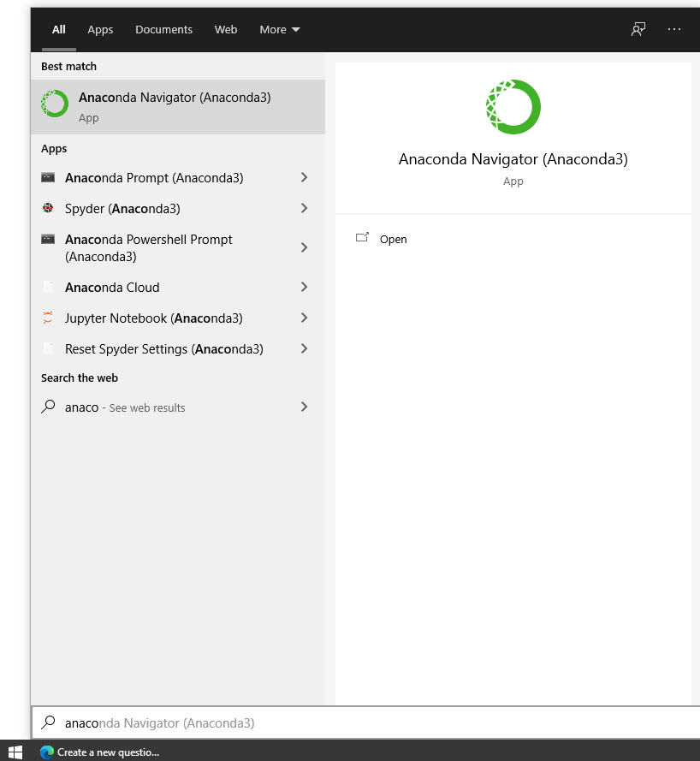Click the Reset Spyder Settings file icon
This screenshot has height=761, width=700.
(48, 348)
